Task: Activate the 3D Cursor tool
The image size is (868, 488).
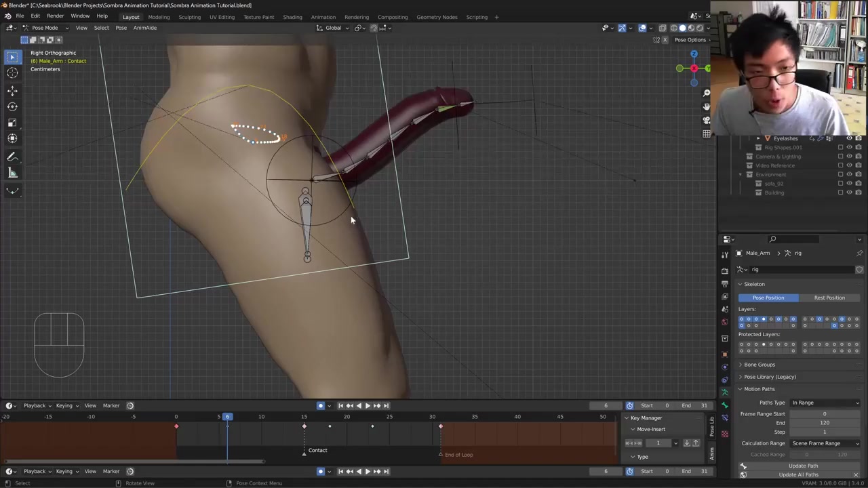Action: point(12,73)
